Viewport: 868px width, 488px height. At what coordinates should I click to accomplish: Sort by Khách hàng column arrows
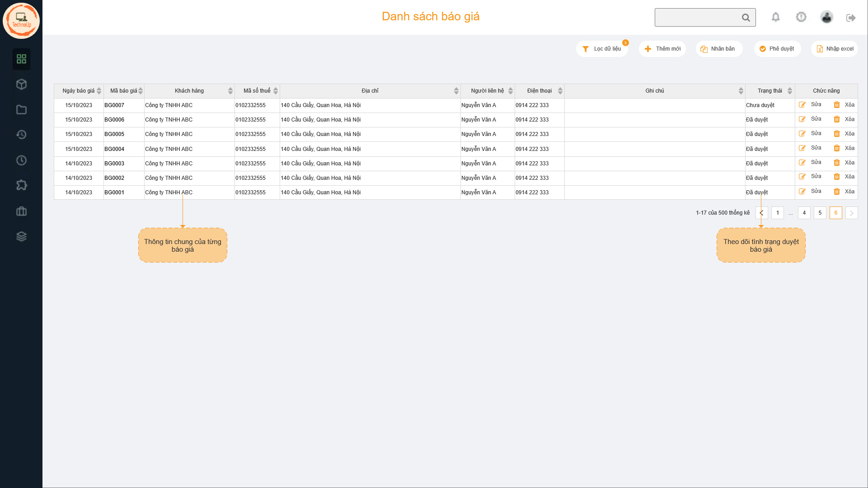click(x=230, y=91)
